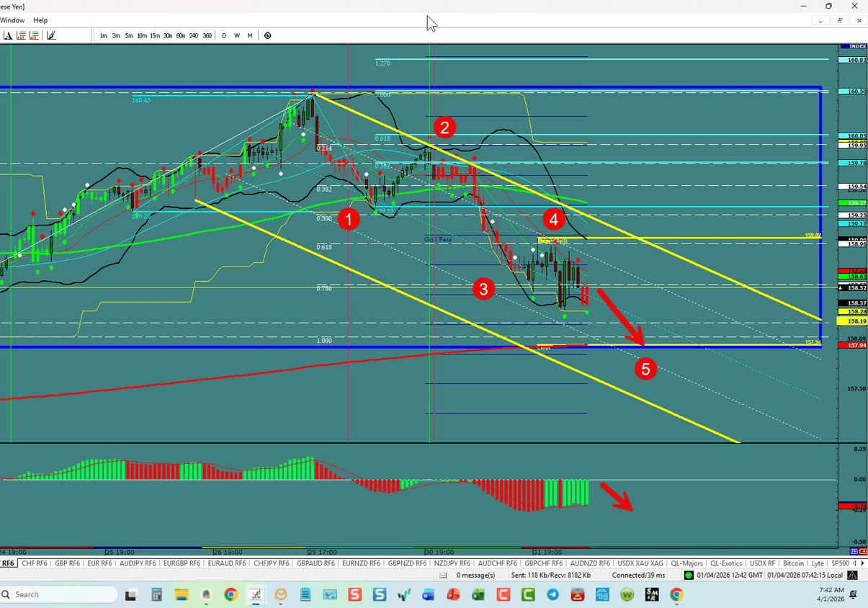
Task: Switch to the EUR RF6 symbol tab
Action: pos(100,563)
